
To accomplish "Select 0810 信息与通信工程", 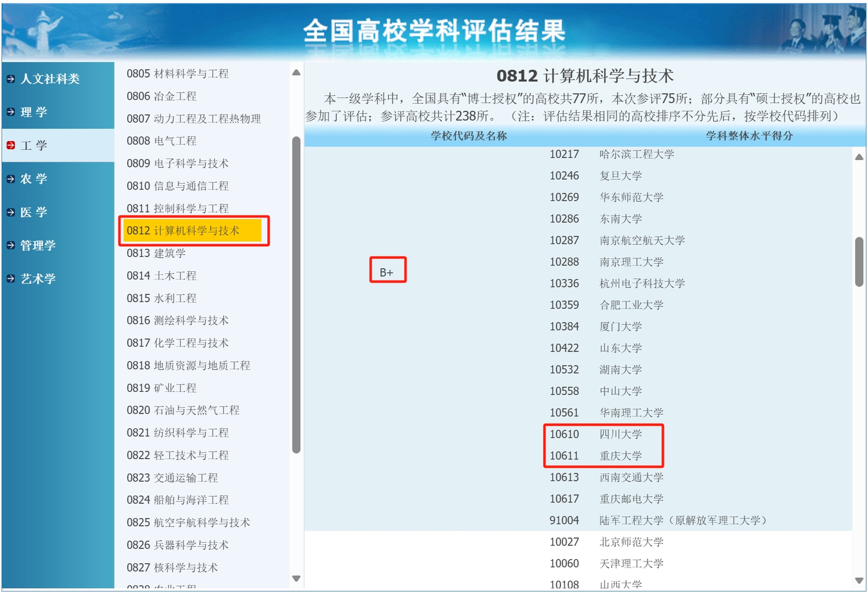I will (178, 186).
